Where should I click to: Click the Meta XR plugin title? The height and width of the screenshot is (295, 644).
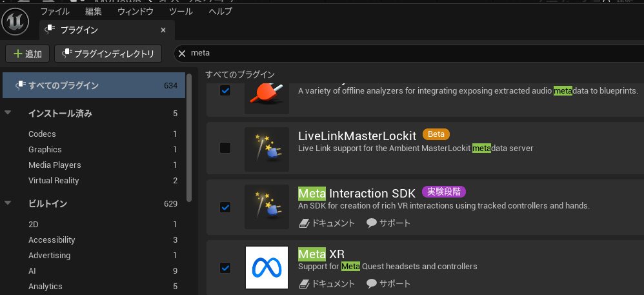321,254
